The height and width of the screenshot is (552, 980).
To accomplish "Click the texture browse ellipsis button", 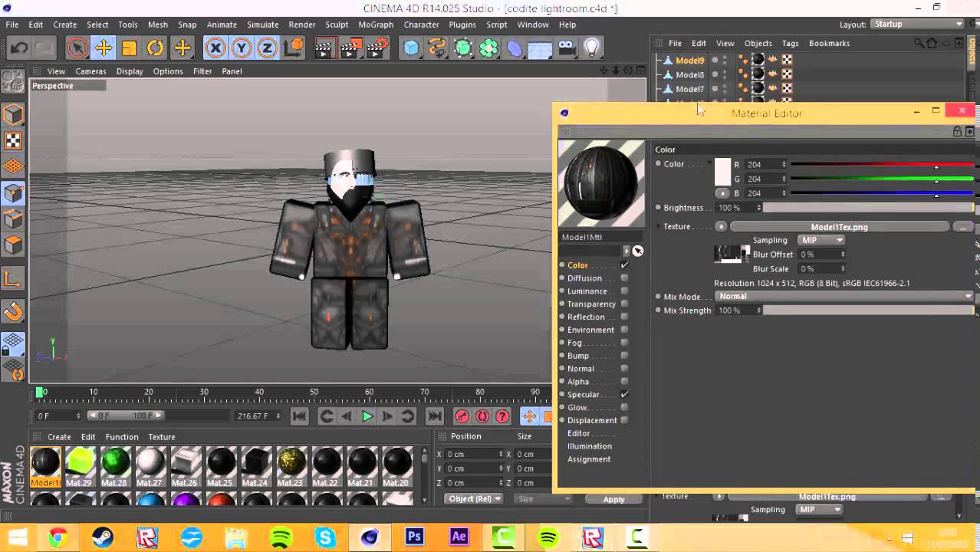I will coord(962,227).
